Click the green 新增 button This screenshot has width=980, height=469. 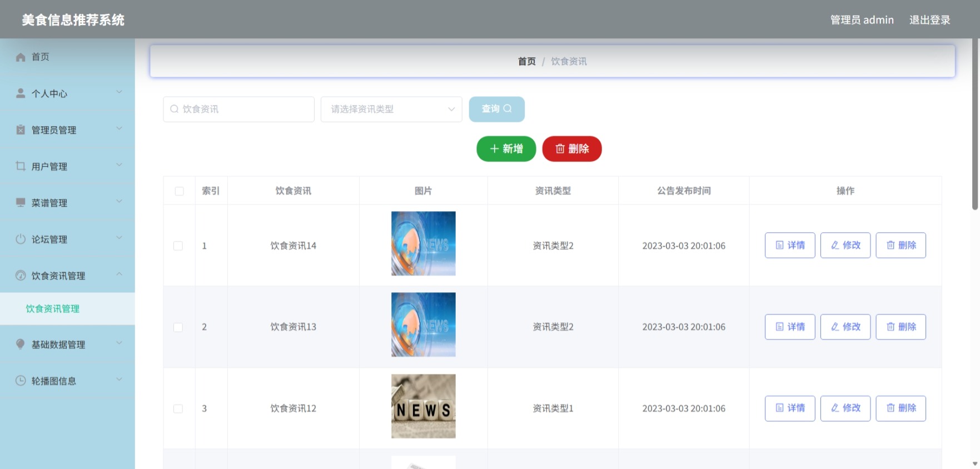coord(506,149)
